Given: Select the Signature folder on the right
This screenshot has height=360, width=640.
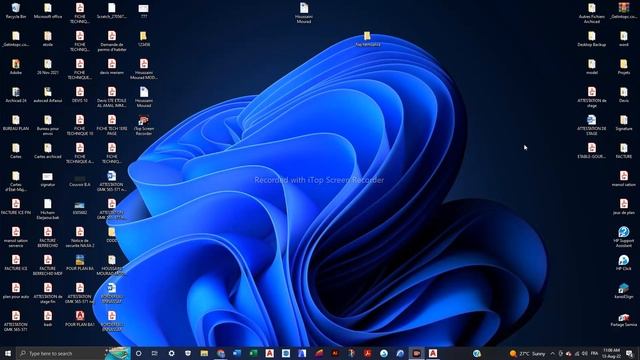Looking at the screenshot, I should point(624,123).
